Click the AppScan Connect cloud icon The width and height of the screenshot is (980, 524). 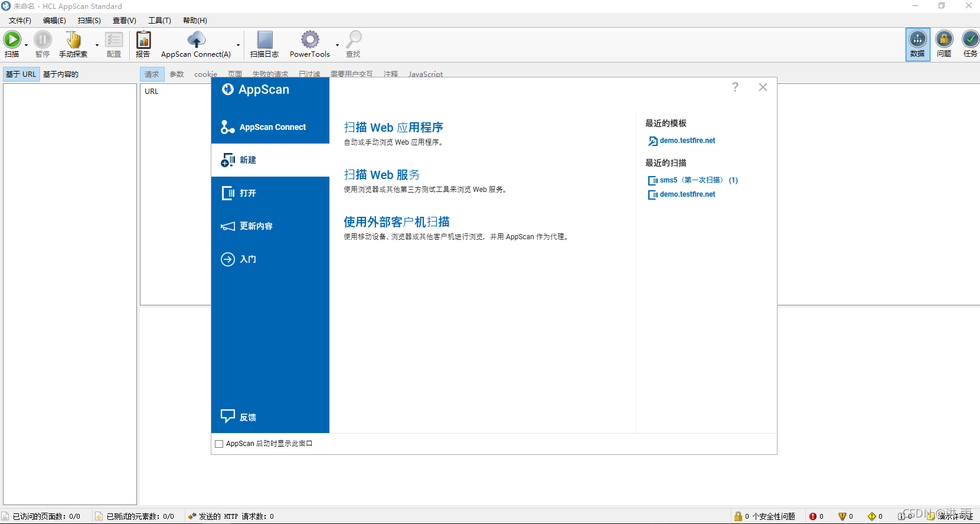pos(196,40)
